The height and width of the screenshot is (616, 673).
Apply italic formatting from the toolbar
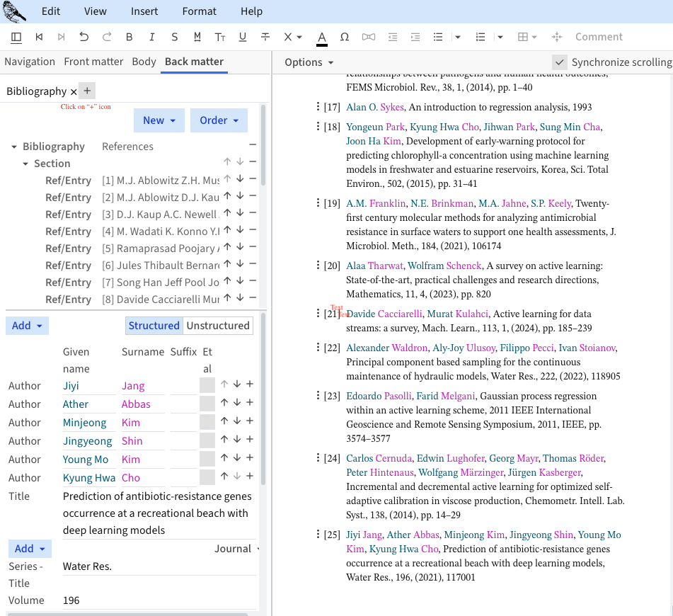coord(151,37)
